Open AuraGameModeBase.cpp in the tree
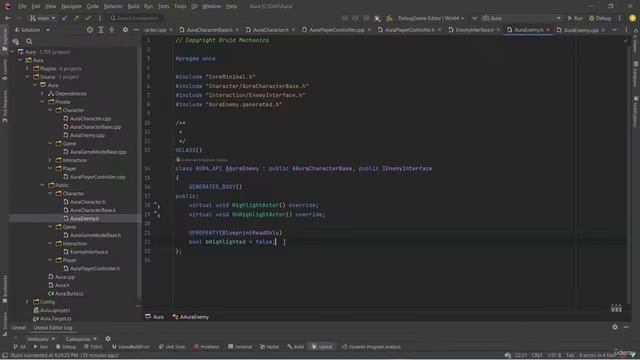This screenshot has width=640, height=360. click(x=95, y=152)
